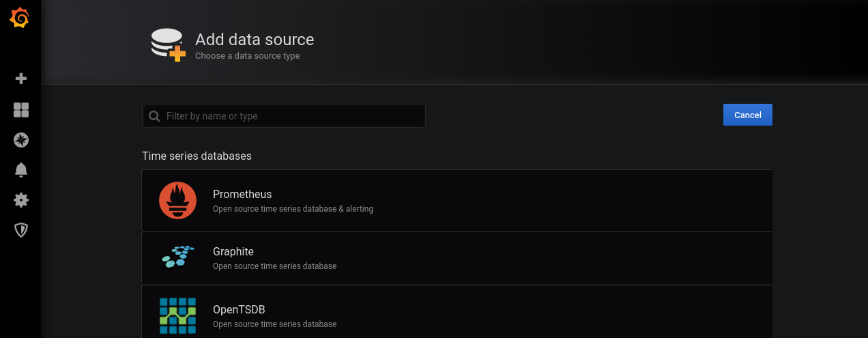
Task: Open Server Admin via the shield icon
Action: tap(21, 230)
